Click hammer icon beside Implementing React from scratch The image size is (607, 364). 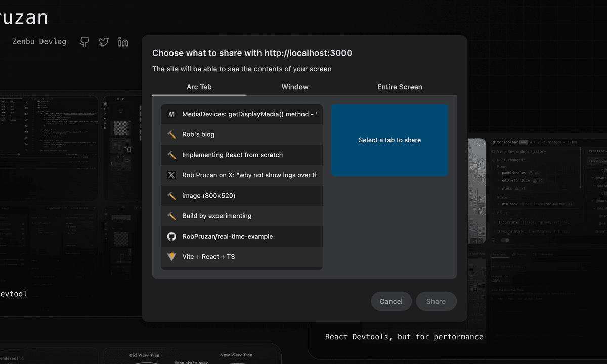(171, 155)
